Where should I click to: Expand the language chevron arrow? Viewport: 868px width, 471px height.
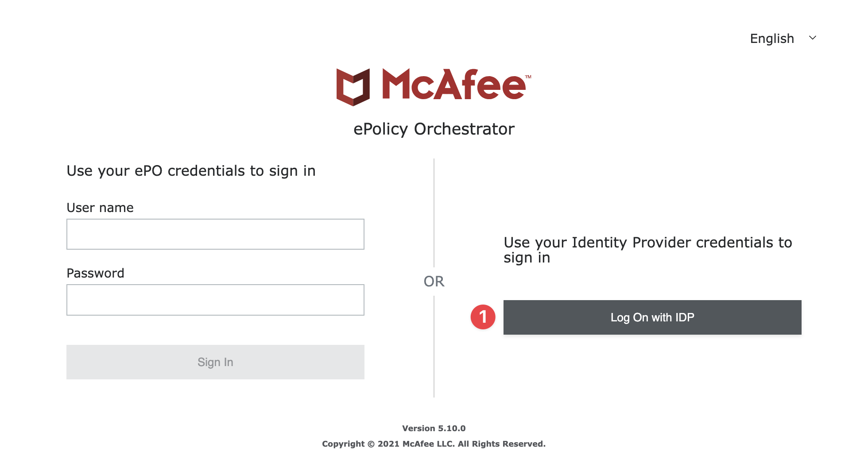click(813, 38)
